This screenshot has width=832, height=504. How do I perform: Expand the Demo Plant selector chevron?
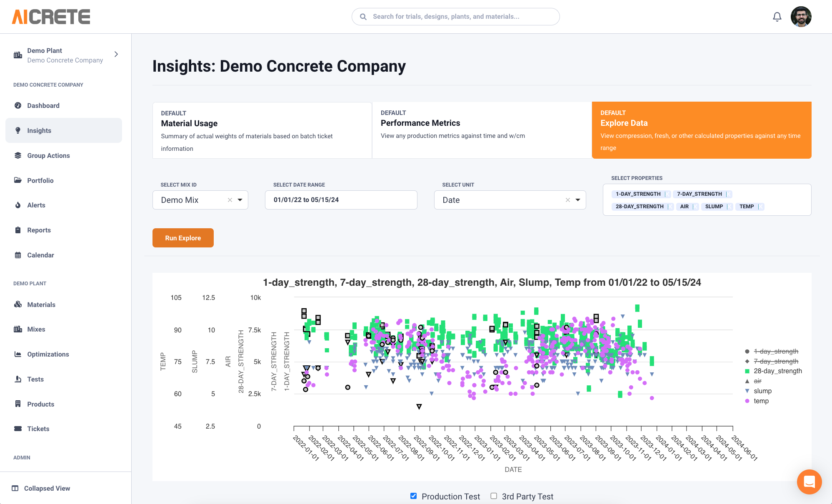(116, 54)
